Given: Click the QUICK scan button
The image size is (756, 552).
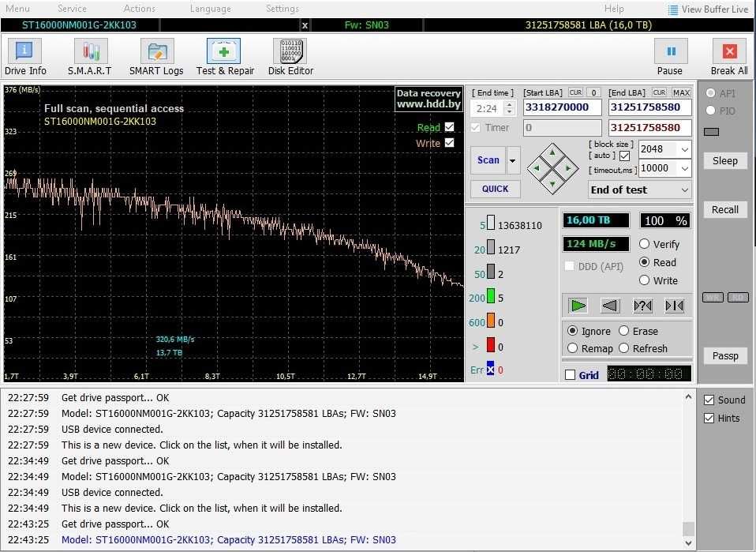Looking at the screenshot, I should pyautogui.click(x=495, y=190).
